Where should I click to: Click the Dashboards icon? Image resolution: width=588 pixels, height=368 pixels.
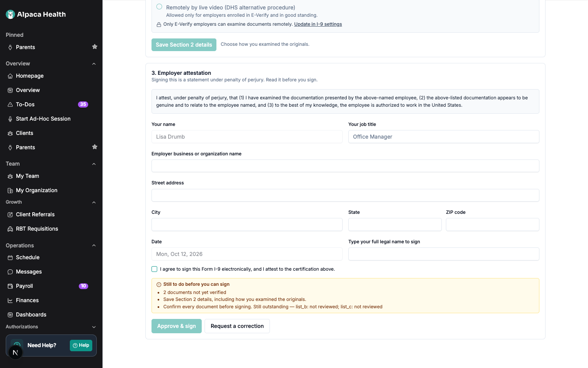point(10,315)
